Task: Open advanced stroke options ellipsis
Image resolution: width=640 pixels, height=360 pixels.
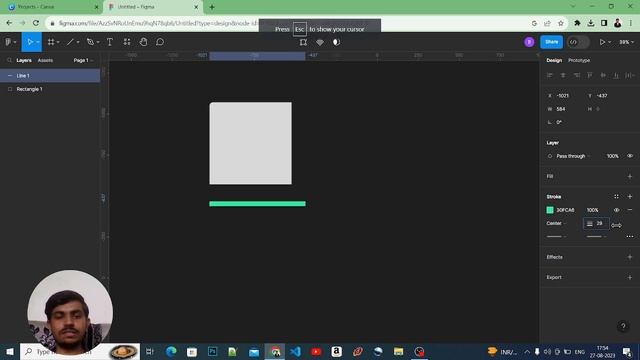Action: (630, 237)
